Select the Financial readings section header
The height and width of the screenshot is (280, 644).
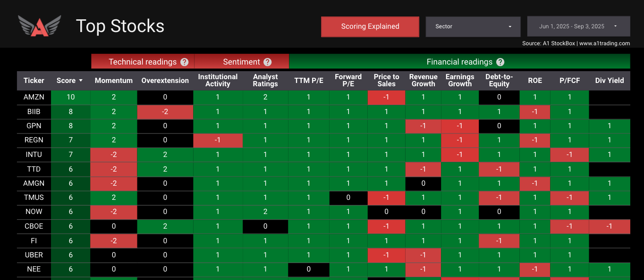coord(459,62)
